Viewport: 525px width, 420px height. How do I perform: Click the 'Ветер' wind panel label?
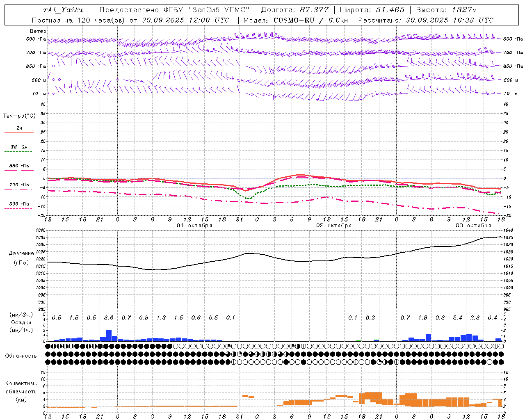click(38, 31)
